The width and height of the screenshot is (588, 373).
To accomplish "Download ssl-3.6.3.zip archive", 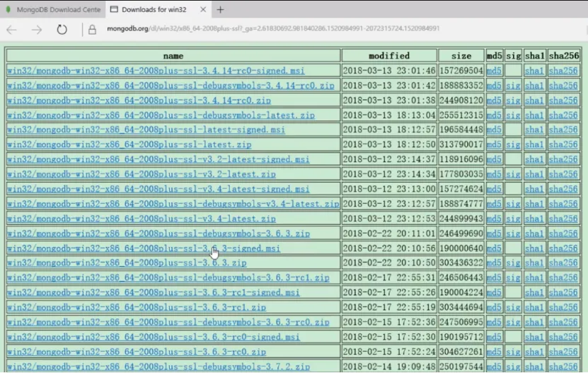I will tap(127, 263).
